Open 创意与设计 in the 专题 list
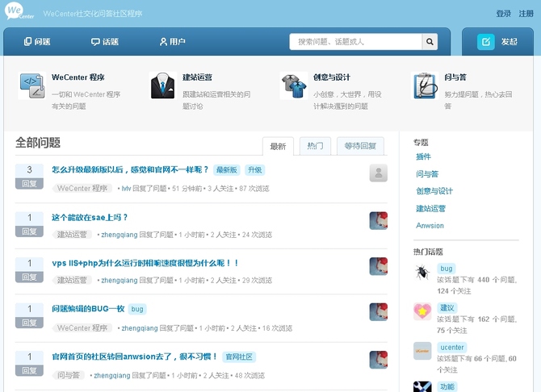 click(x=434, y=191)
